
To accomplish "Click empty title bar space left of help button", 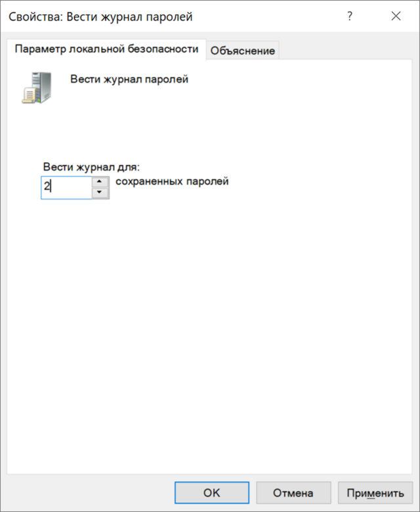I will [x=276, y=16].
